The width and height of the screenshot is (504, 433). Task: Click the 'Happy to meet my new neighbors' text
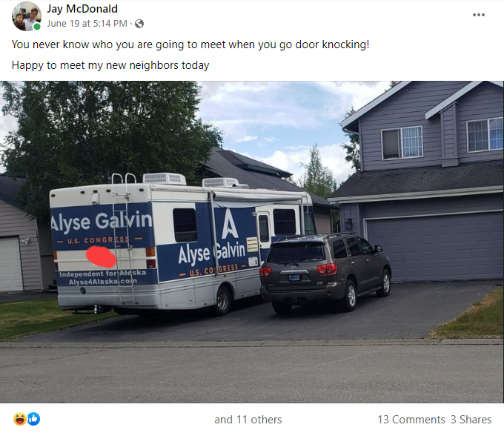(x=110, y=65)
